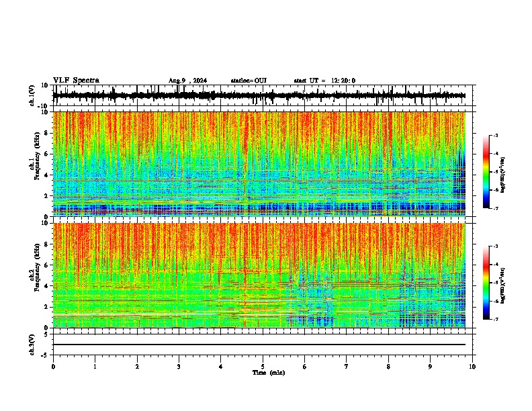Click the ch.2 spectrogram color bar

(x=486, y=283)
